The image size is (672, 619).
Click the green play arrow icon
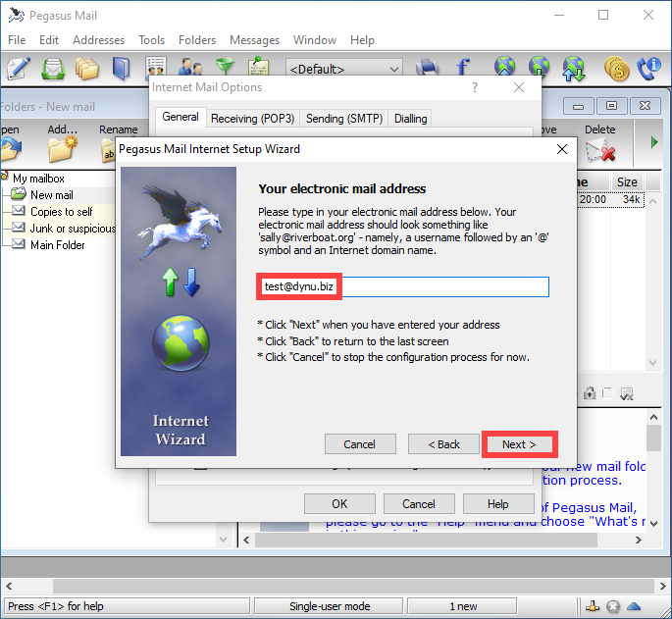654,142
